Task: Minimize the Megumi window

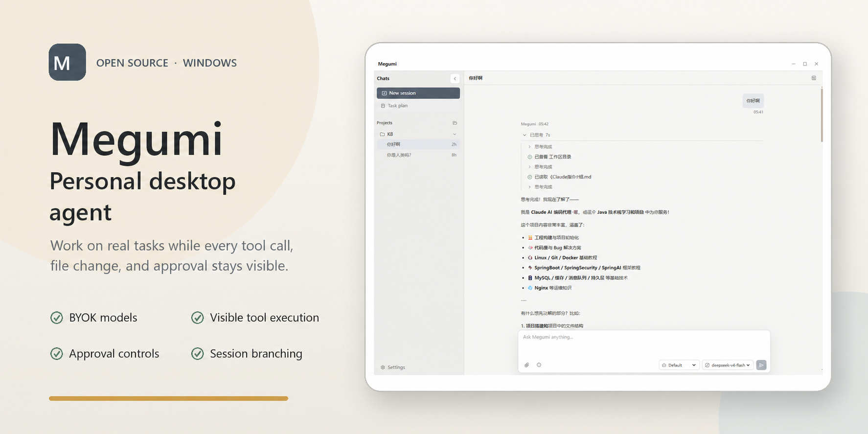Action: coord(794,64)
